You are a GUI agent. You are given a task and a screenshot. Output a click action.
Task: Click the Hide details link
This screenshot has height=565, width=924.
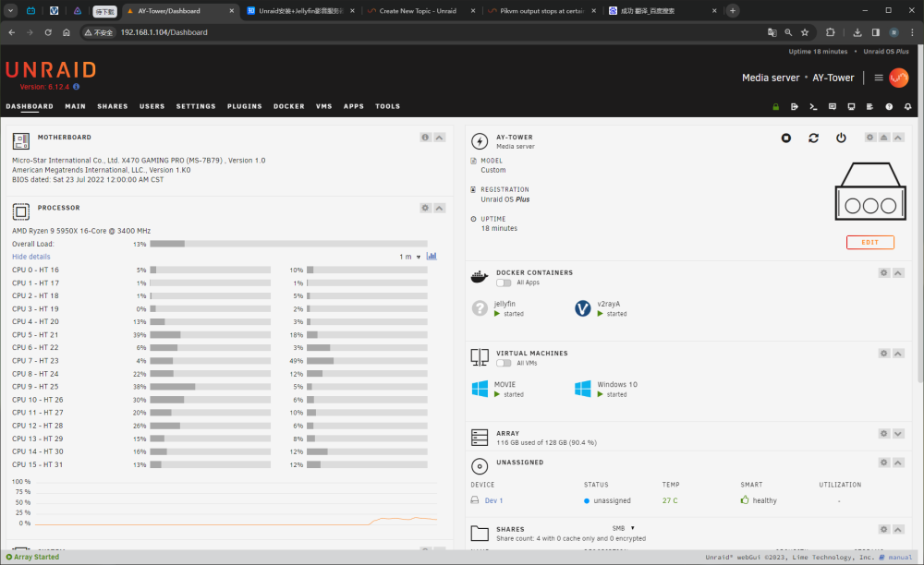(x=31, y=257)
